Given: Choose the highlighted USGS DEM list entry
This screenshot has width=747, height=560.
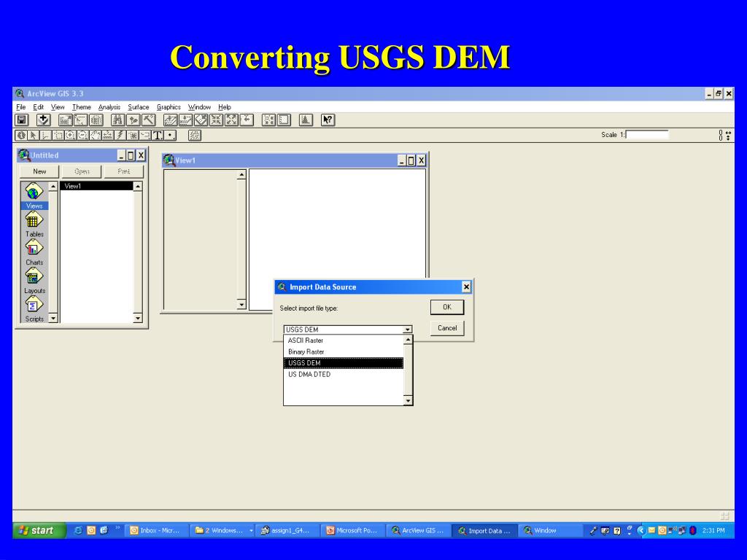Looking at the screenshot, I should (x=344, y=363).
